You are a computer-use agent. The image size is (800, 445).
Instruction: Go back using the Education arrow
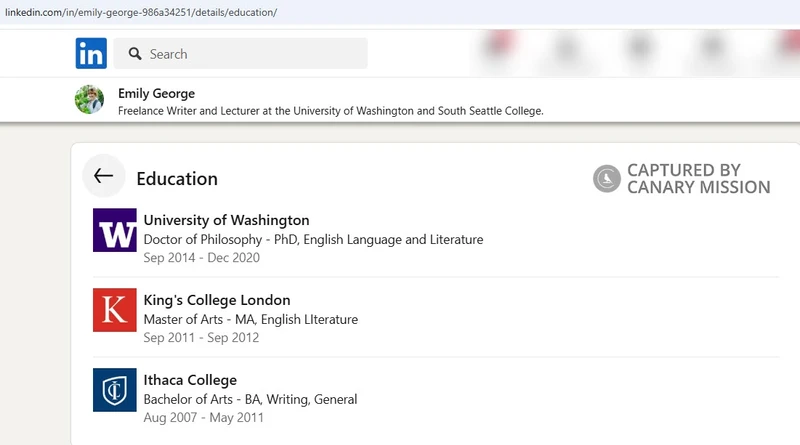104,176
